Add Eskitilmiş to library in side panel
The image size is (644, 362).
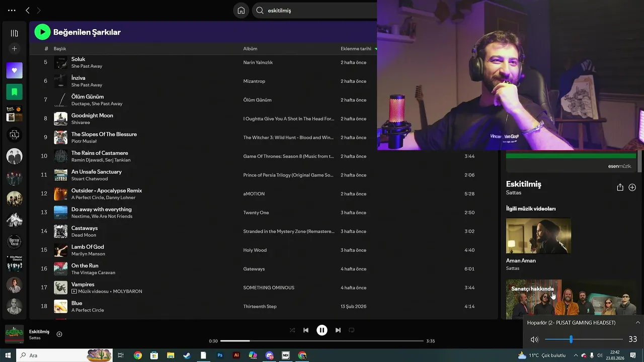point(632,187)
